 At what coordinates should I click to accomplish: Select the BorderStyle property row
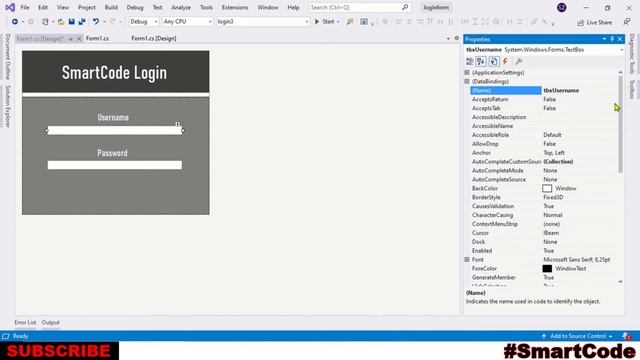(543, 197)
